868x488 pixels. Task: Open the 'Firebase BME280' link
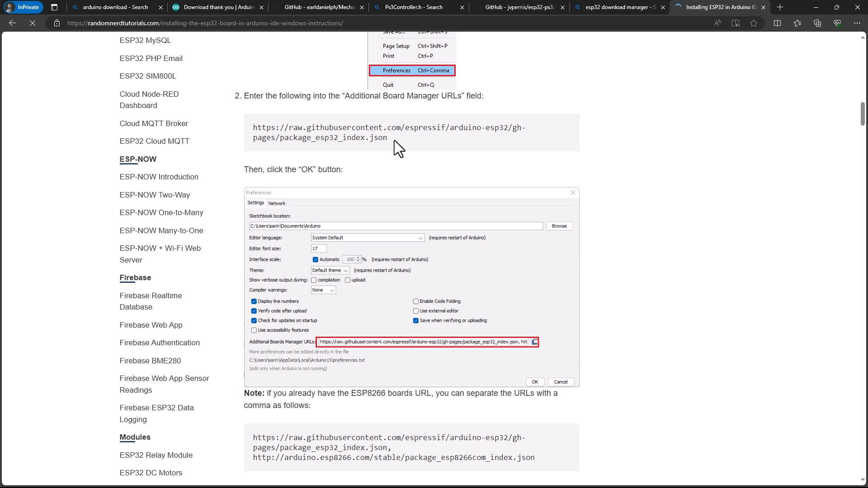pyautogui.click(x=150, y=361)
